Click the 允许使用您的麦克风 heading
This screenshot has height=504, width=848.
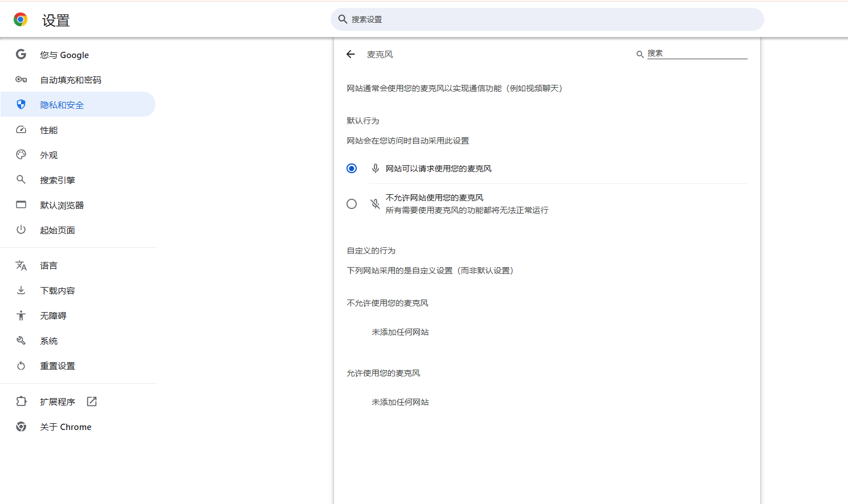[x=384, y=373]
